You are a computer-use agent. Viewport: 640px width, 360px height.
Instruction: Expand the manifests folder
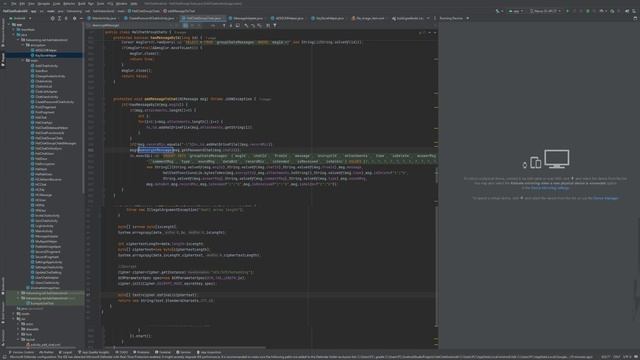coord(14,30)
